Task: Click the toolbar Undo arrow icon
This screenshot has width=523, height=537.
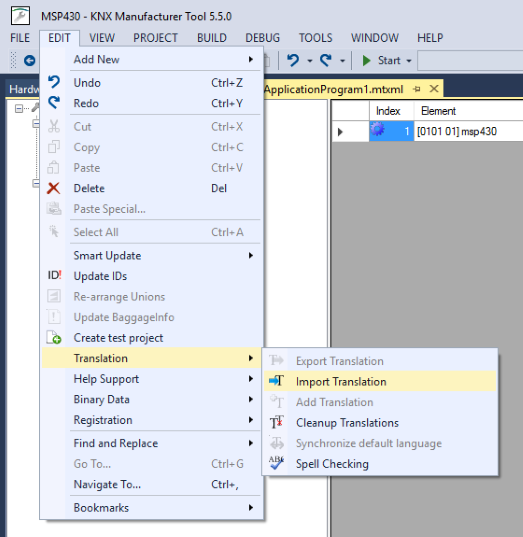Action: [x=293, y=61]
